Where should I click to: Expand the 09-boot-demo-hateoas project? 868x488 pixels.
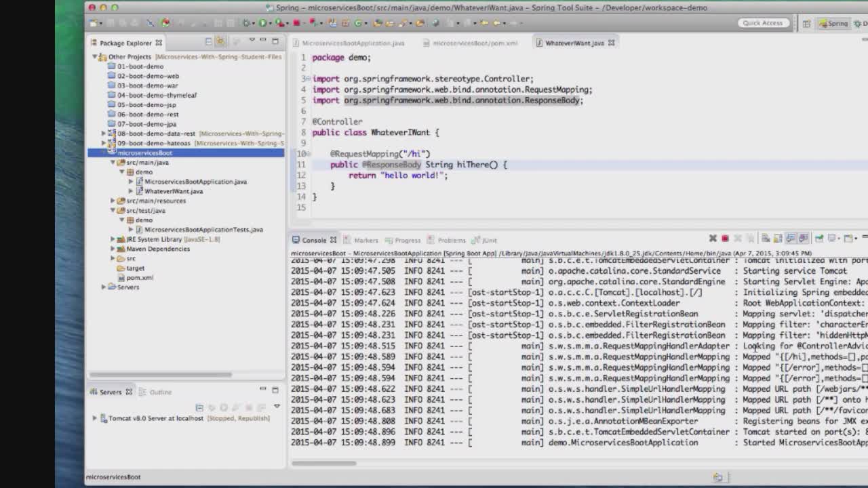(104, 143)
